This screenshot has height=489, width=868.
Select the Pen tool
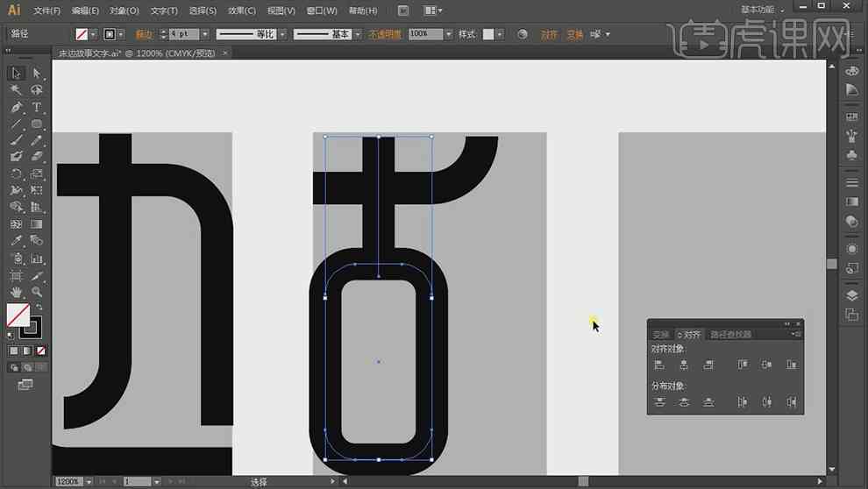click(16, 107)
